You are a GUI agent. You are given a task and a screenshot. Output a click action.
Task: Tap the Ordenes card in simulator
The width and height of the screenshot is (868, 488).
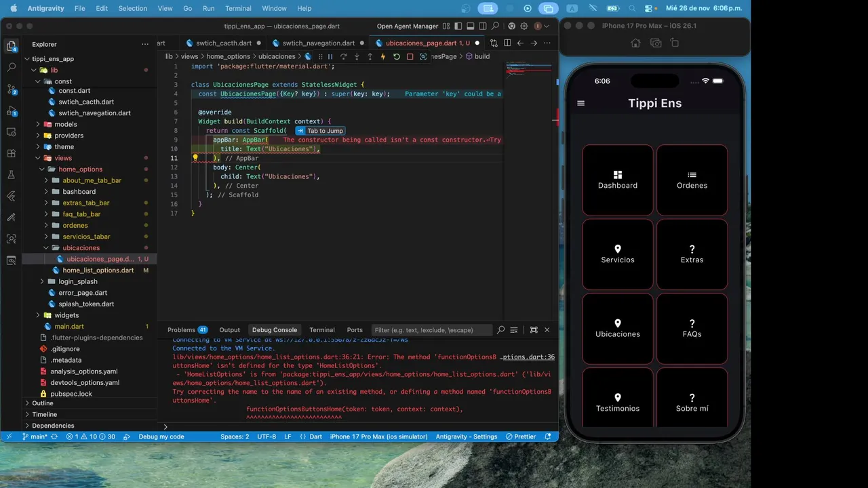(x=692, y=180)
